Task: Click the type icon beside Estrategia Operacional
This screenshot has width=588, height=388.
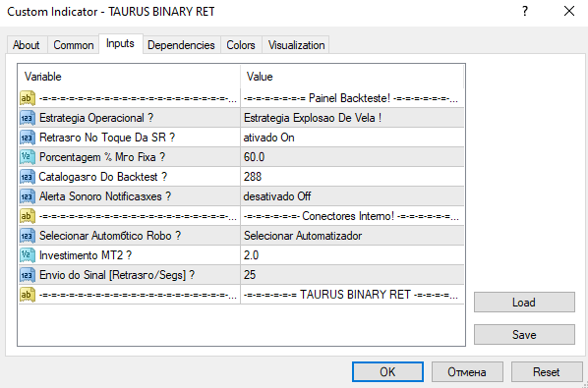Action: click(28, 118)
